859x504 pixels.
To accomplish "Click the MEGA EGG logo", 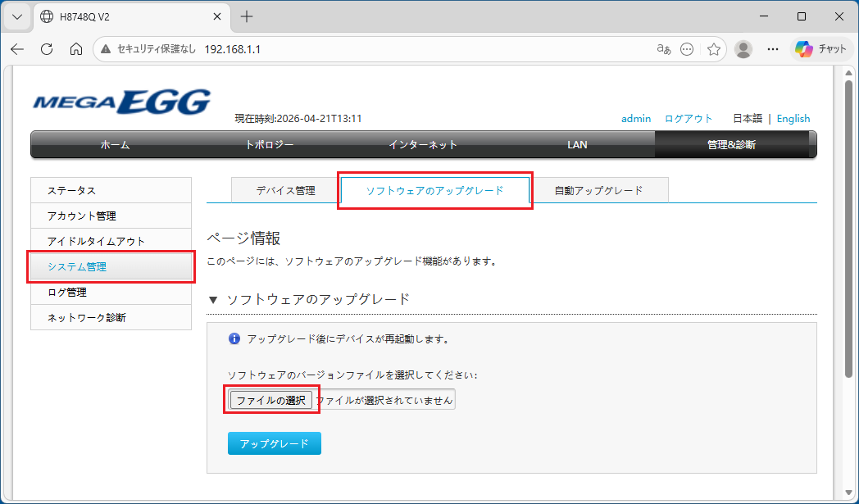I will click(121, 102).
